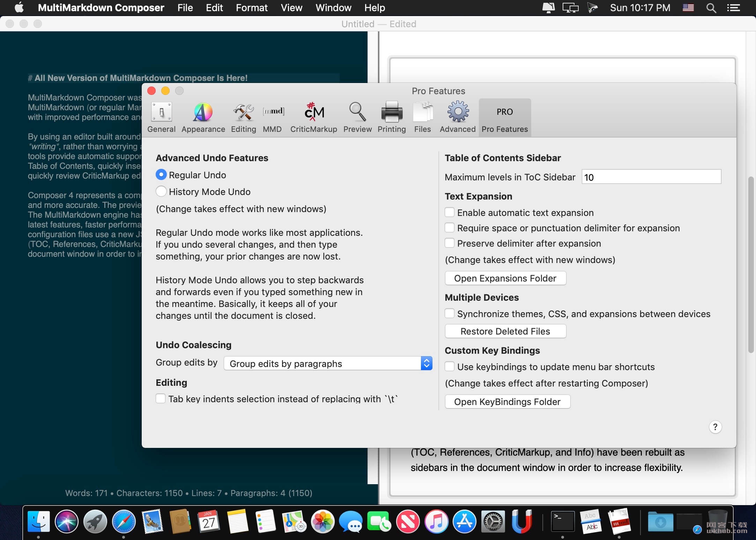Open Photos from the Dock

click(323, 522)
